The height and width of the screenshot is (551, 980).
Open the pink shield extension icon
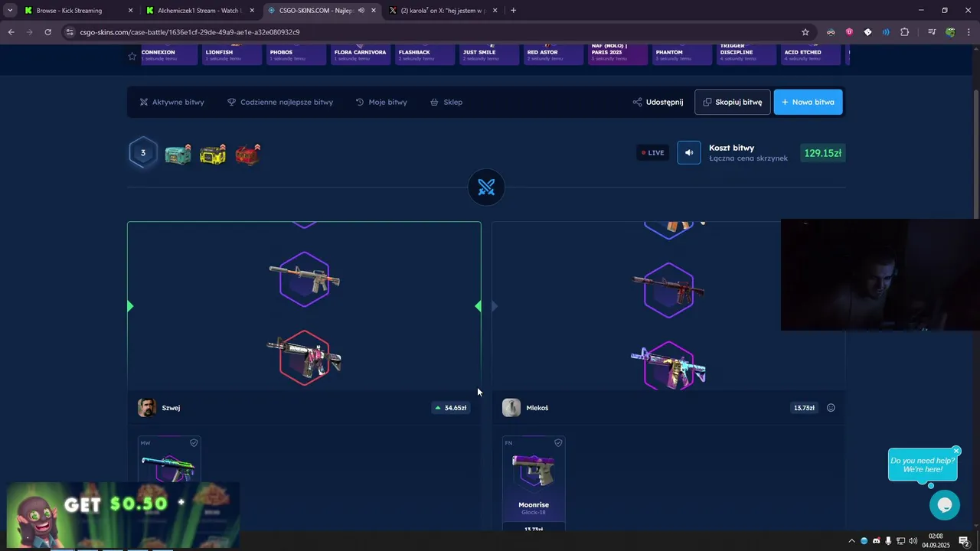[x=849, y=32]
